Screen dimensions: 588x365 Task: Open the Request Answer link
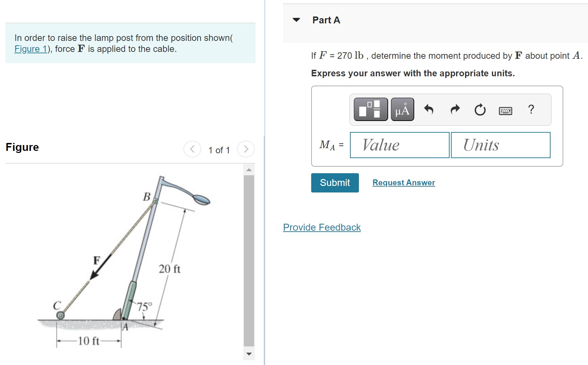click(x=403, y=182)
